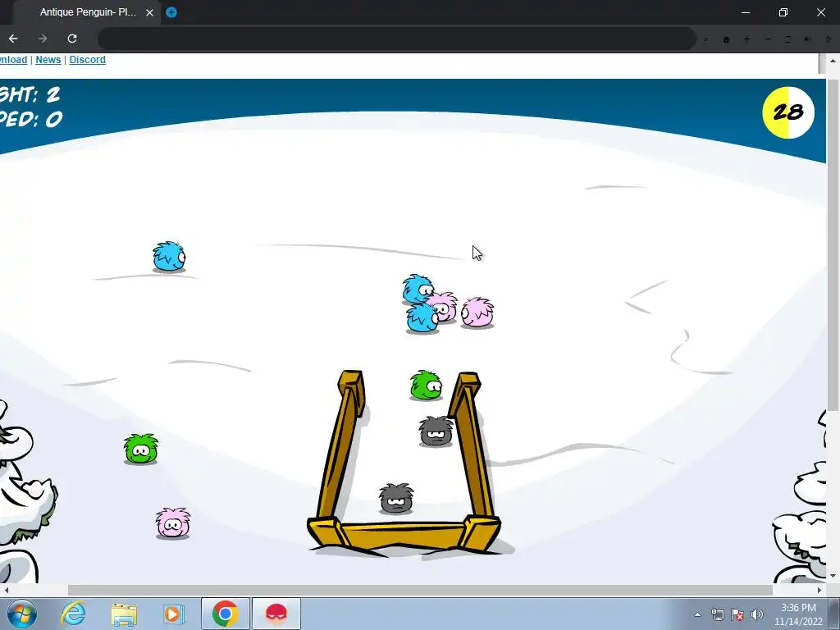Open a new tab with the blue plus button
840x630 pixels.
(x=171, y=12)
